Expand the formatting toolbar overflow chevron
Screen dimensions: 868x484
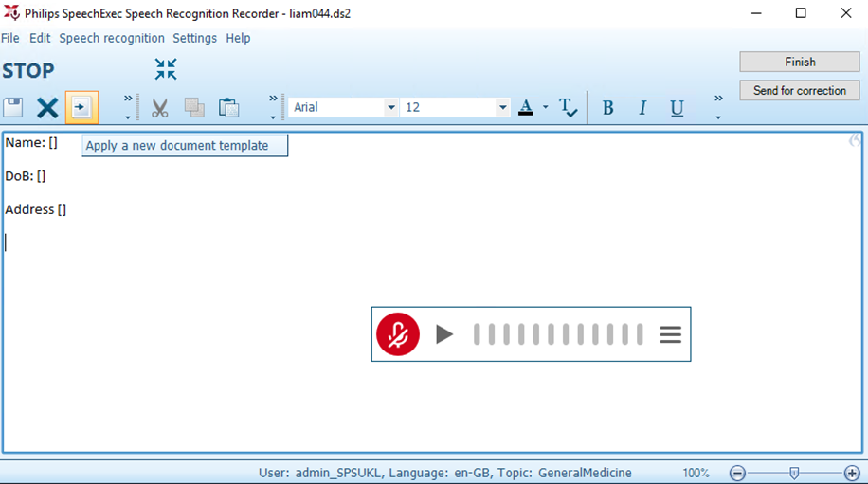click(718, 107)
